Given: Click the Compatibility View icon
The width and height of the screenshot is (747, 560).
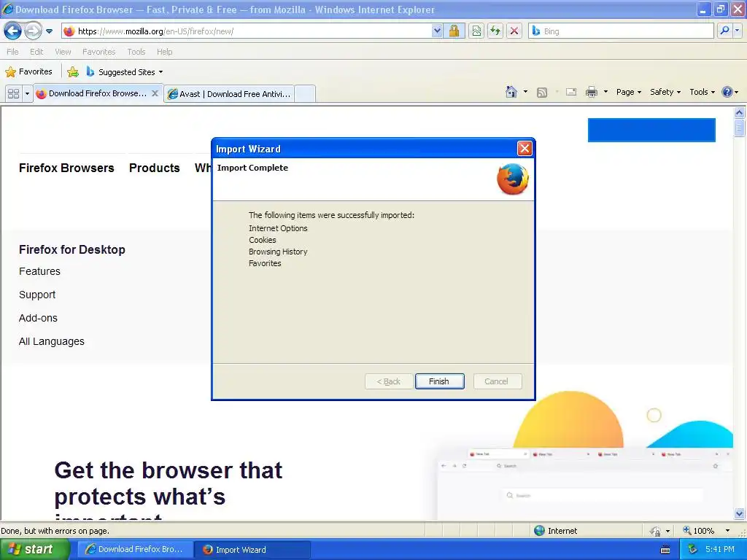Looking at the screenshot, I should pyautogui.click(x=476, y=31).
